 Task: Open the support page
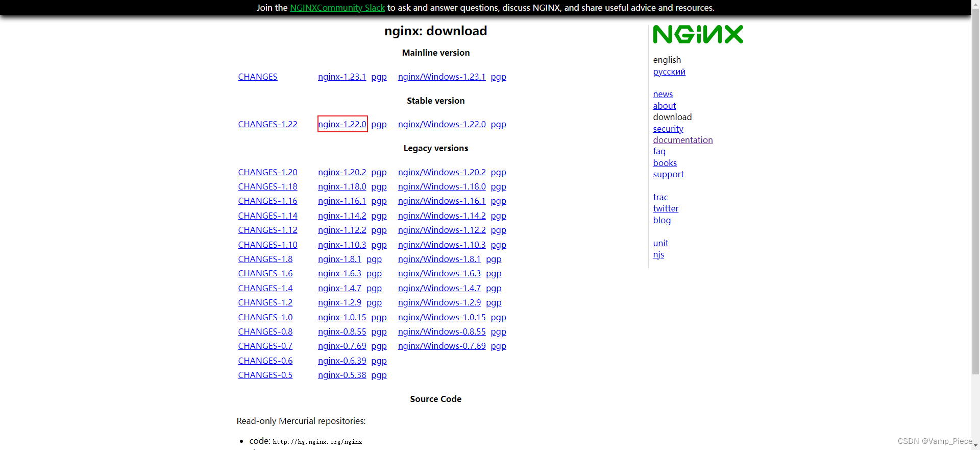(668, 174)
